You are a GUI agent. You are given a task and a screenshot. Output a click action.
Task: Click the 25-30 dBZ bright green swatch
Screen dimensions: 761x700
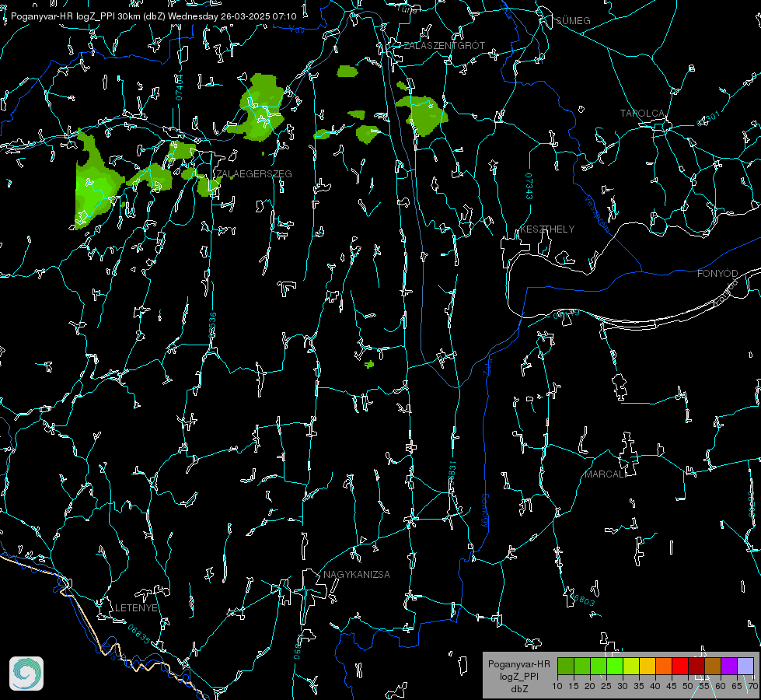[614, 666]
